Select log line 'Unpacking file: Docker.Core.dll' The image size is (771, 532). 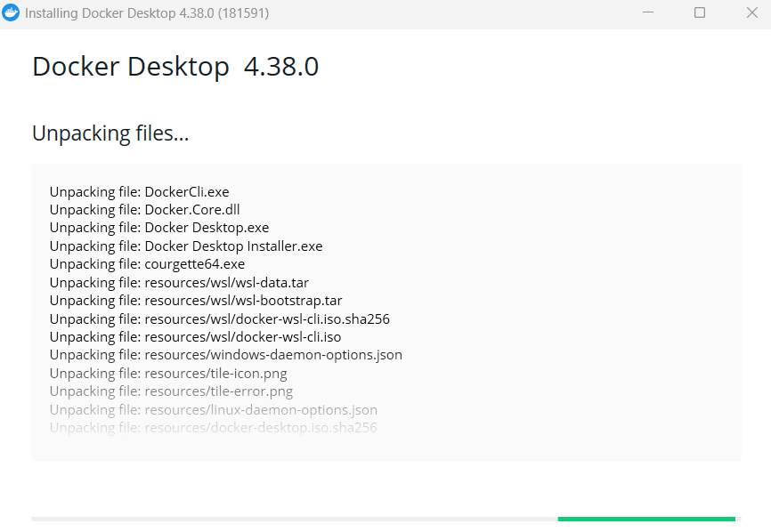(144, 210)
